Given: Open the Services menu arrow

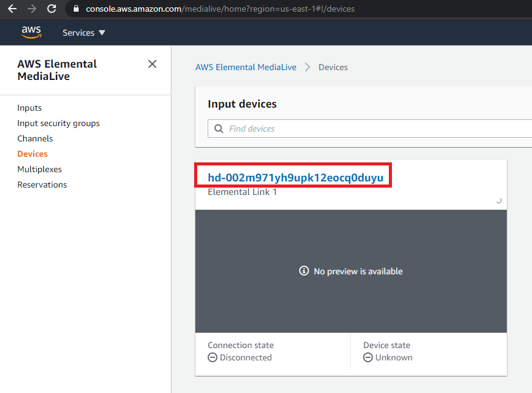Looking at the screenshot, I should click(x=102, y=33).
